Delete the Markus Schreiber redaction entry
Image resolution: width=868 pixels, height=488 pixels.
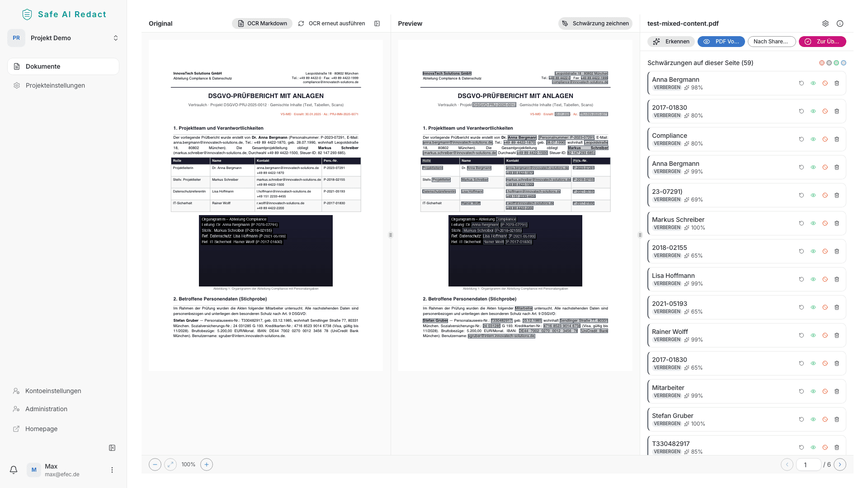coord(837,223)
